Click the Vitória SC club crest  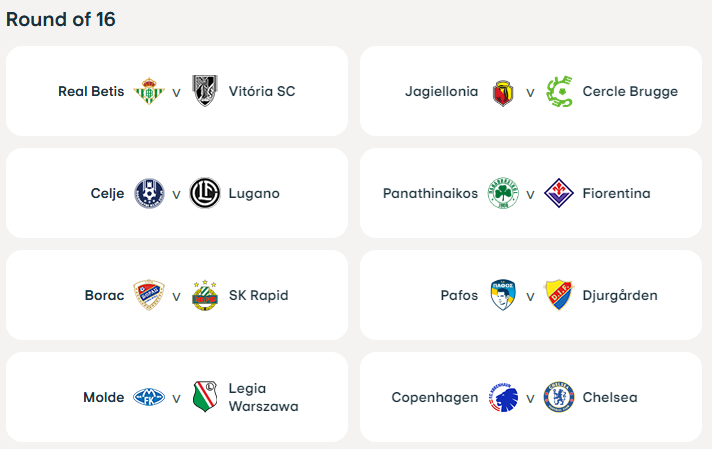click(205, 91)
